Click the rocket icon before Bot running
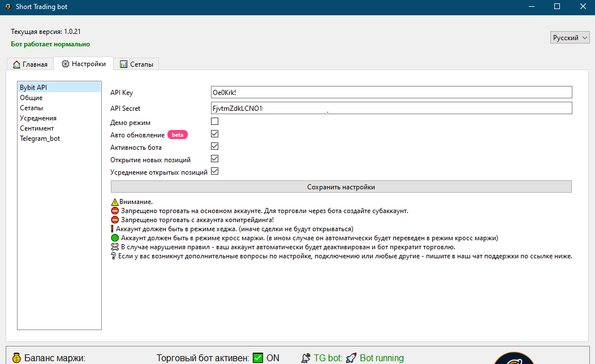Screen dimensions: 595x364 tap(351, 358)
